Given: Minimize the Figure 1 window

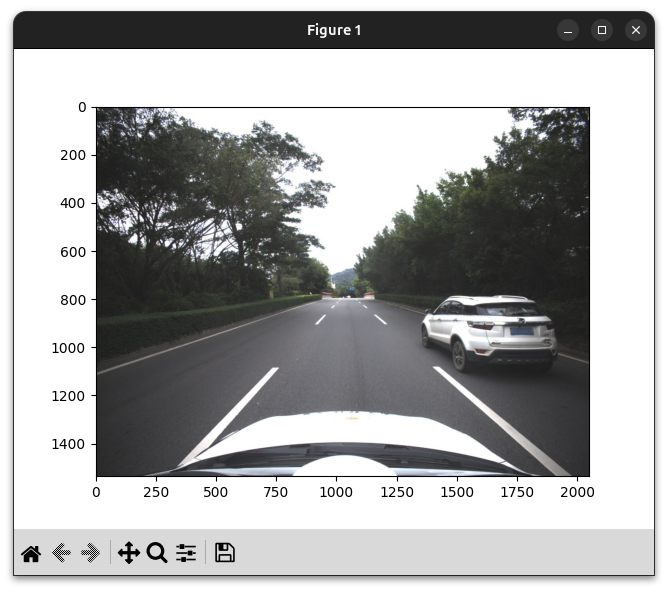Looking at the screenshot, I should click(x=568, y=30).
